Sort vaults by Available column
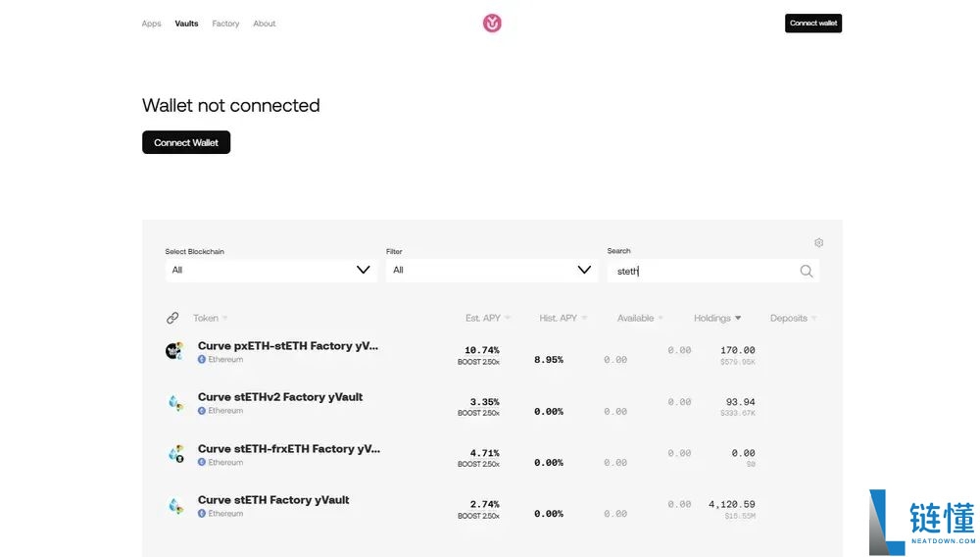Image resolution: width=980 pixels, height=557 pixels. [x=639, y=318]
